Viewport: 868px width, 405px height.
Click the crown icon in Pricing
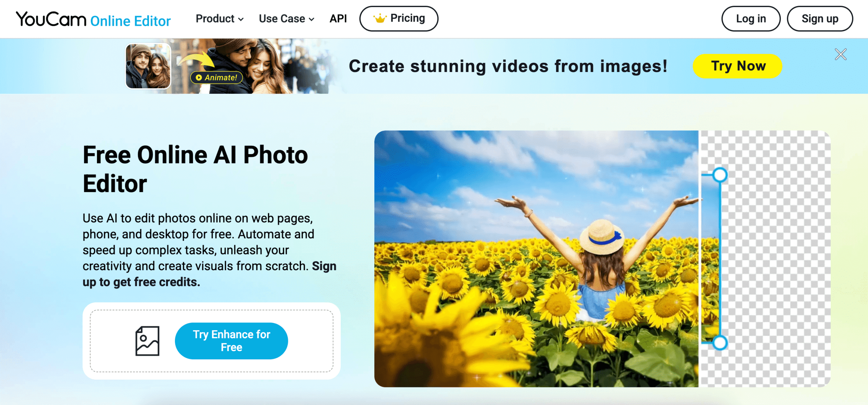(x=380, y=18)
